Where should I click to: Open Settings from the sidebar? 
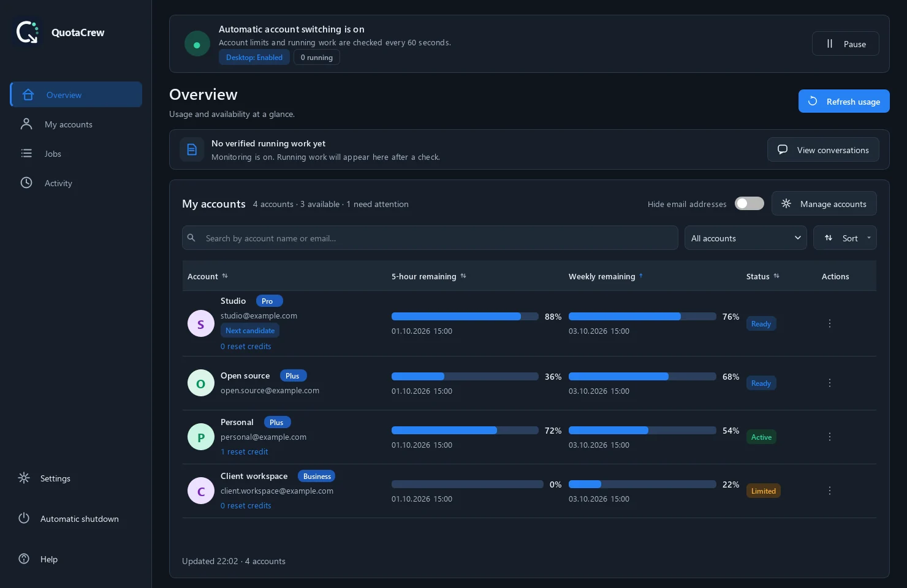coord(77,478)
